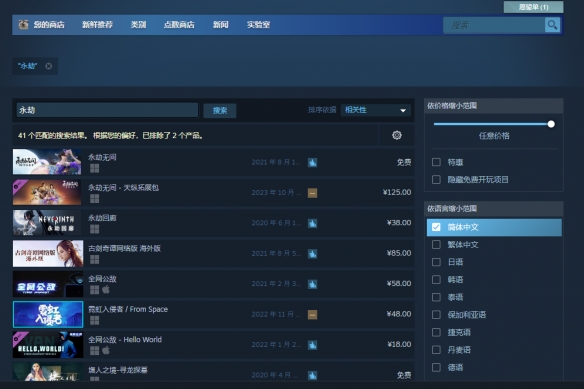Check 隐藏免费开玩项目 option
This screenshot has width=584, height=389.
click(x=436, y=180)
